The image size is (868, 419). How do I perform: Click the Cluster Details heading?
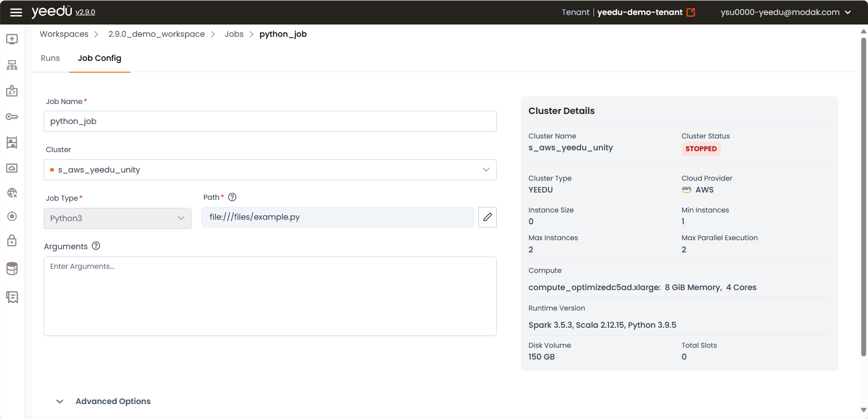pyautogui.click(x=562, y=111)
